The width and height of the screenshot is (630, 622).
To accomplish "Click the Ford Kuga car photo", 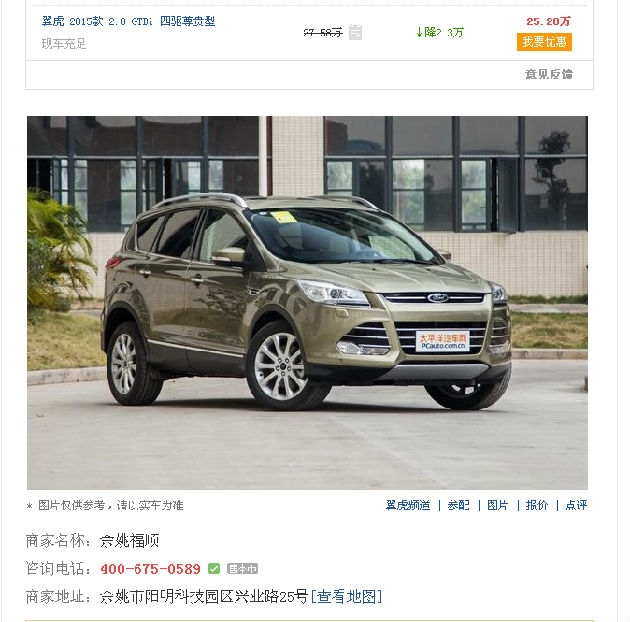I will tap(307, 303).
